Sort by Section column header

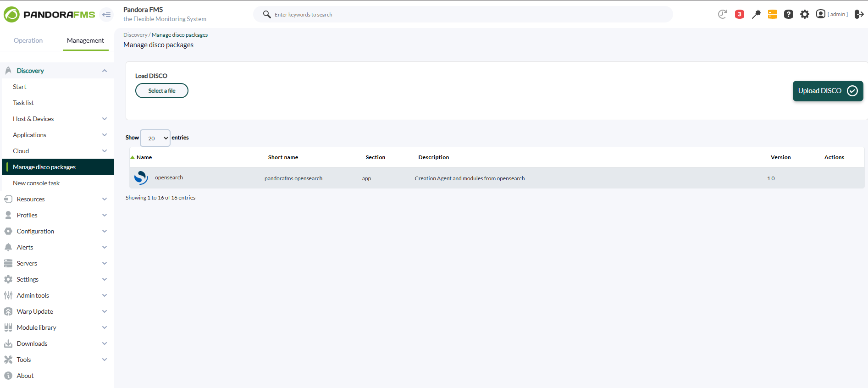(x=375, y=157)
